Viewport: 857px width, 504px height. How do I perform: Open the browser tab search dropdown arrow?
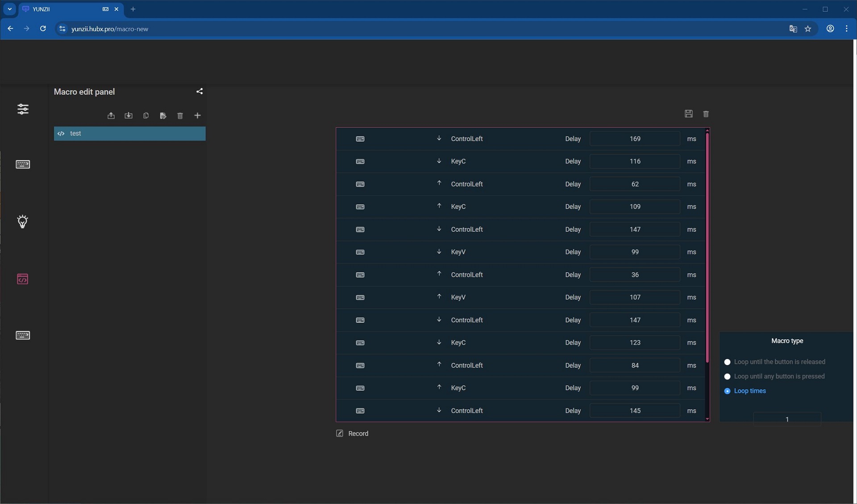[x=9, y=9]
